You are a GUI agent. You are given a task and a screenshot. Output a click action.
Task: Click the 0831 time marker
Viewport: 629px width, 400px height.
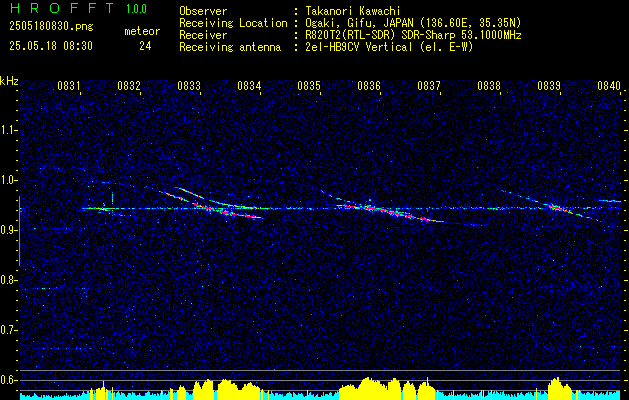coord(69,85)
